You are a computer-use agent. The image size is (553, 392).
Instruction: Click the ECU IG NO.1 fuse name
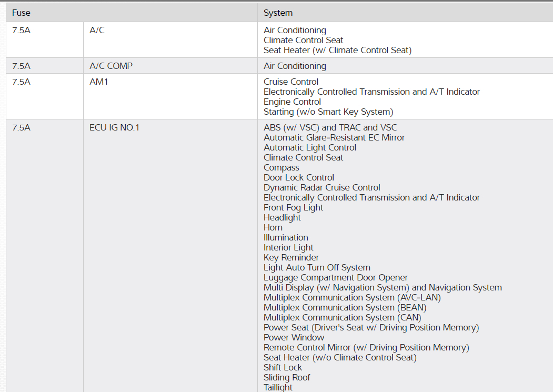click(x=114, y=127)
